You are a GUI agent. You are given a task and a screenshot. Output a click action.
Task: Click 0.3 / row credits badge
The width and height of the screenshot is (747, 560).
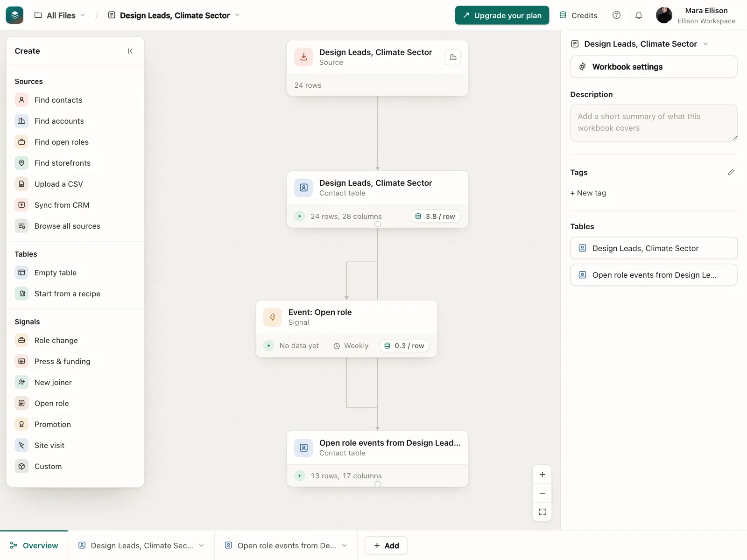(404, 345)
